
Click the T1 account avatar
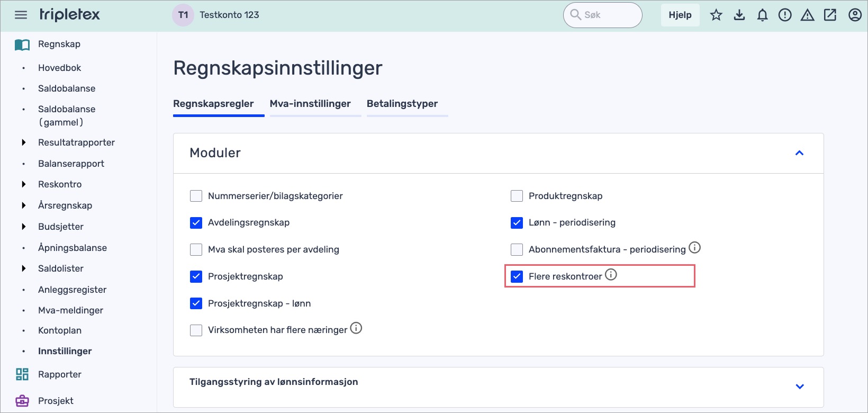[x=183, y=15]
